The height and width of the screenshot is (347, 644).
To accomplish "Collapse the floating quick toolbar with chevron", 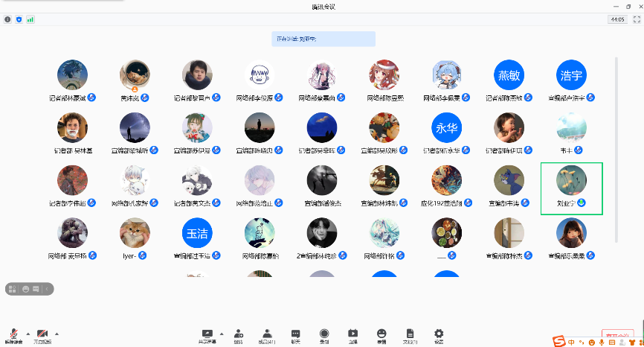I will pos(47,288).
